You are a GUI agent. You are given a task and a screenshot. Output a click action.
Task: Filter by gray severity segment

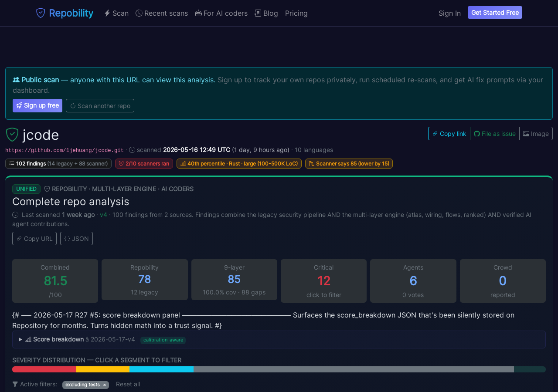tap(354, 369)
